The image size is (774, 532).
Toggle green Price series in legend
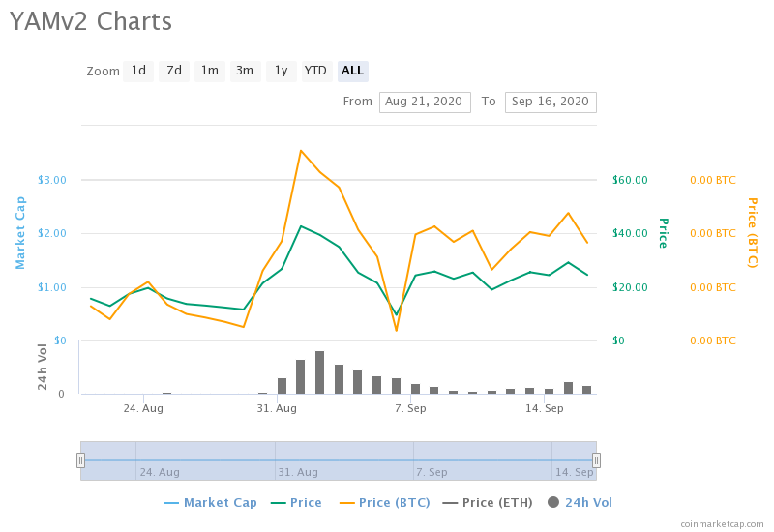point(296,503)
